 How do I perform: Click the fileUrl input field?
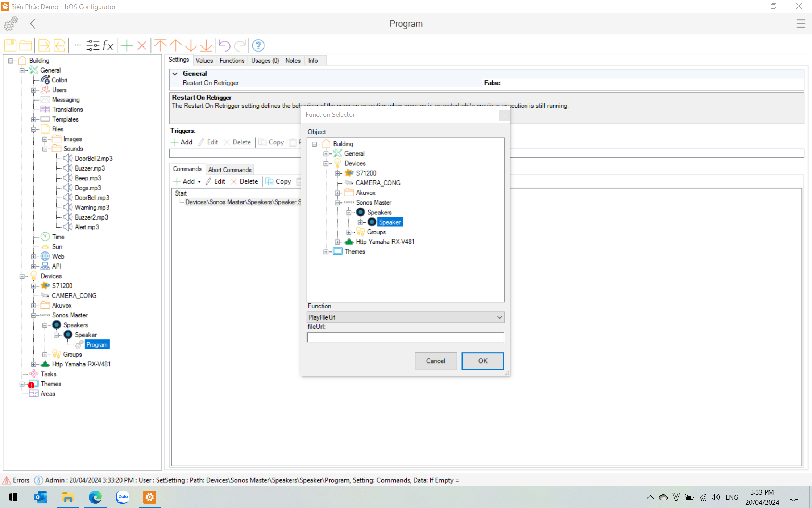click(405, 337)
